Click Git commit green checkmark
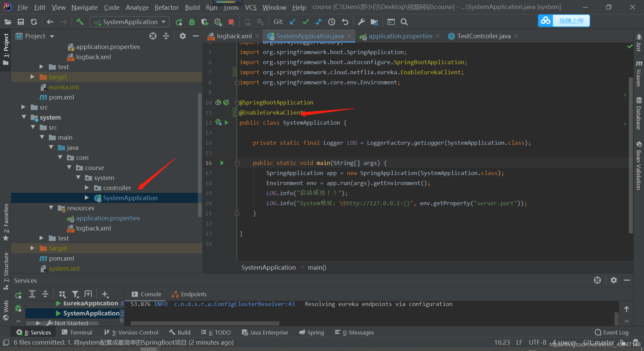The height and width of the screenshot is (351, 644). (x=306, y=22)
